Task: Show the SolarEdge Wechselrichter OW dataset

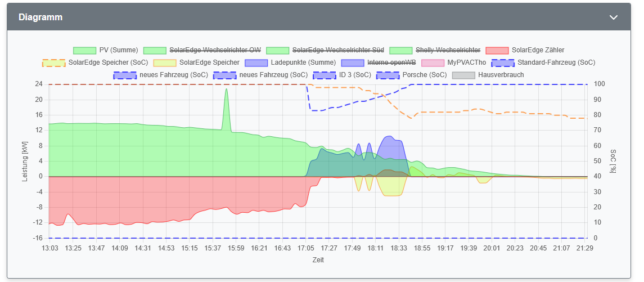Action: [215, 50]
